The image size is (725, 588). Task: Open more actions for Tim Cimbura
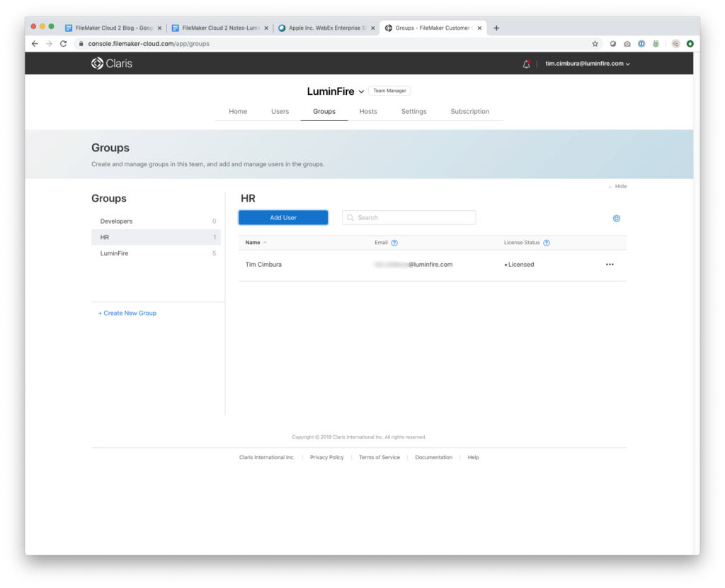point(610,264)
